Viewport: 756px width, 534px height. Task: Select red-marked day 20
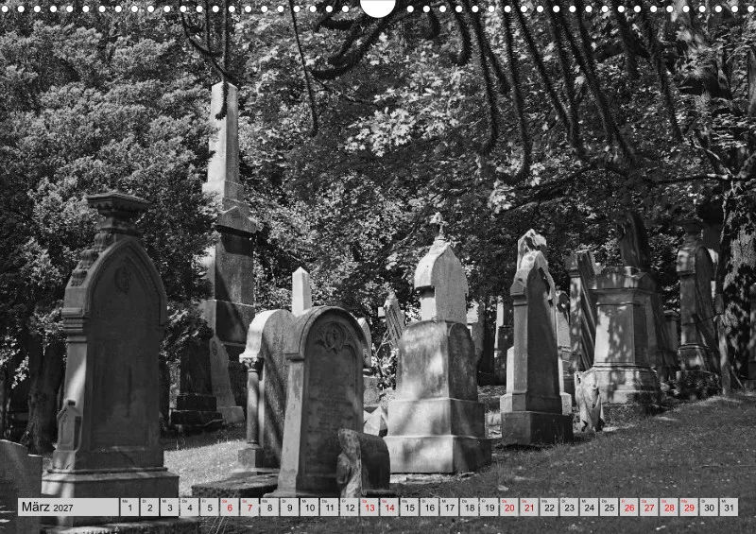[x=509, y=508]
